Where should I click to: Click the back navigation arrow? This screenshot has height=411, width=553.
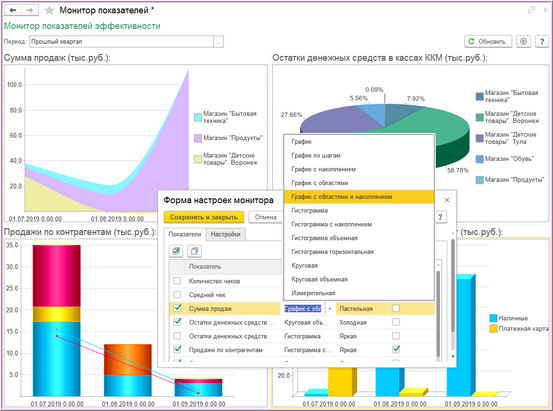13,10
